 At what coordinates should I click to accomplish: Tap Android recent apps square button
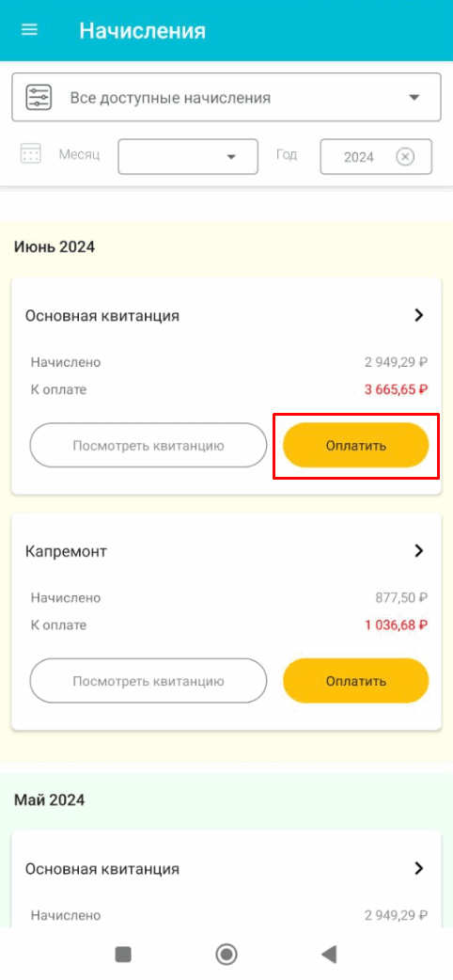click(123, 954)
